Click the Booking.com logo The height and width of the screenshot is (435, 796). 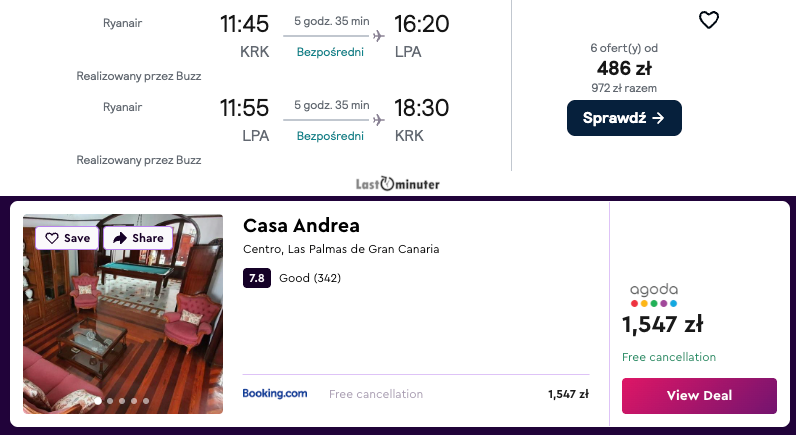coord(275,394)
